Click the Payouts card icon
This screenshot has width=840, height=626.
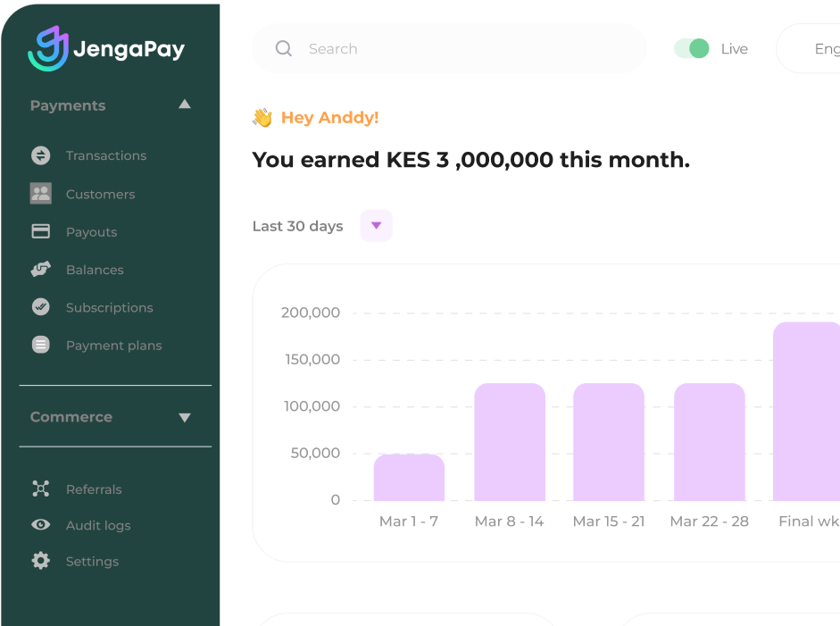41,231
